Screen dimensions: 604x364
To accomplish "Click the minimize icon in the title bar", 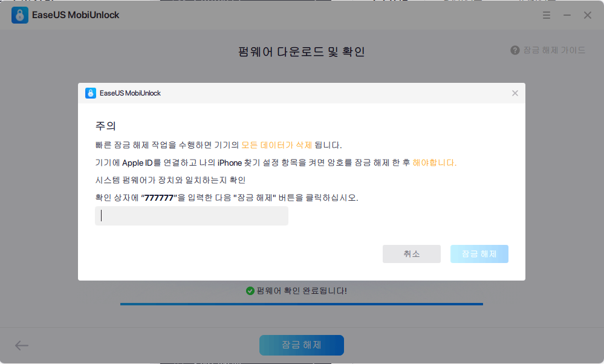I will pos(567,15).
